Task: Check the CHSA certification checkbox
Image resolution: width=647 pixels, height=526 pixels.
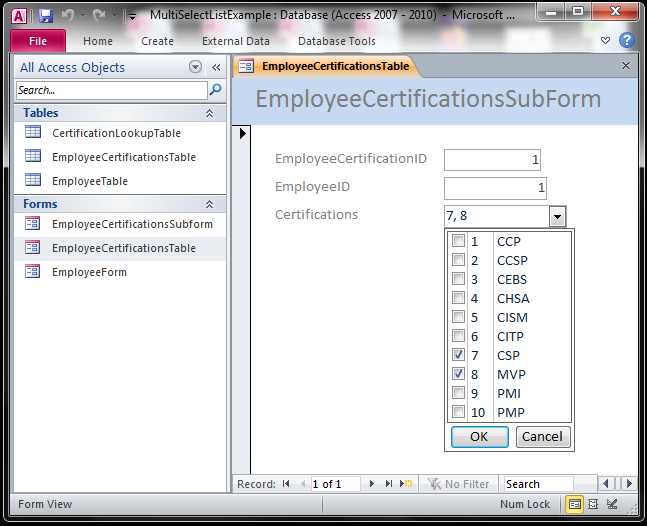Action: point(458,297)
